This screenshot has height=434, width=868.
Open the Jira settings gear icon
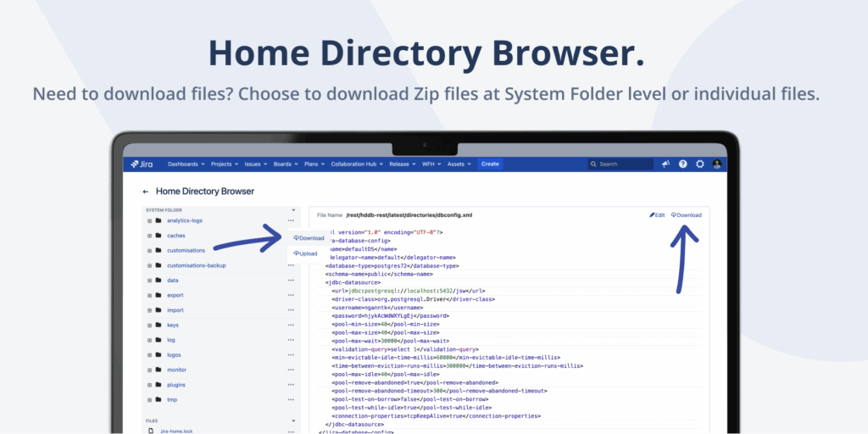[x=700, y=164]
